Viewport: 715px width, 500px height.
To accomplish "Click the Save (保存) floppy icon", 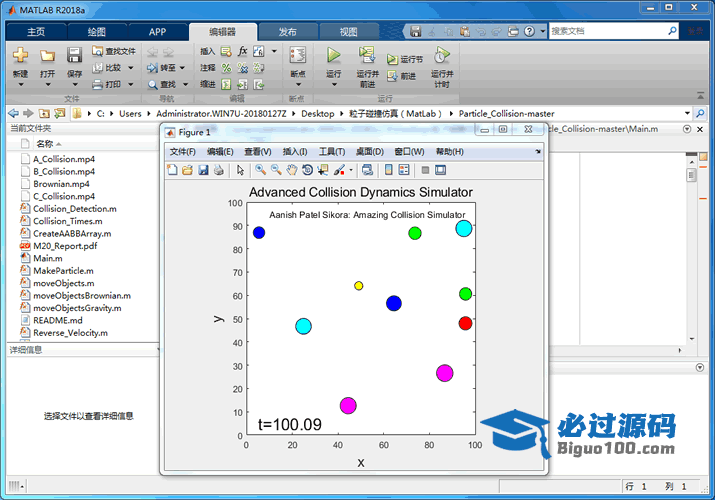I will coord(74,55).
